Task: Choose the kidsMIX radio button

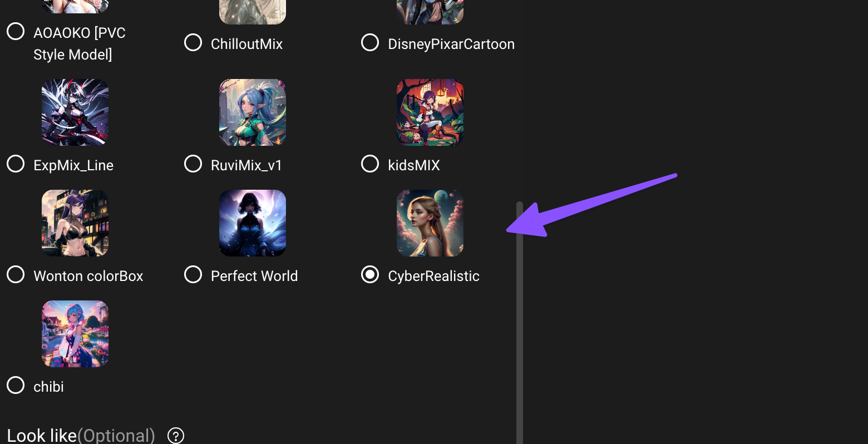Action: [x=370, y=164]
